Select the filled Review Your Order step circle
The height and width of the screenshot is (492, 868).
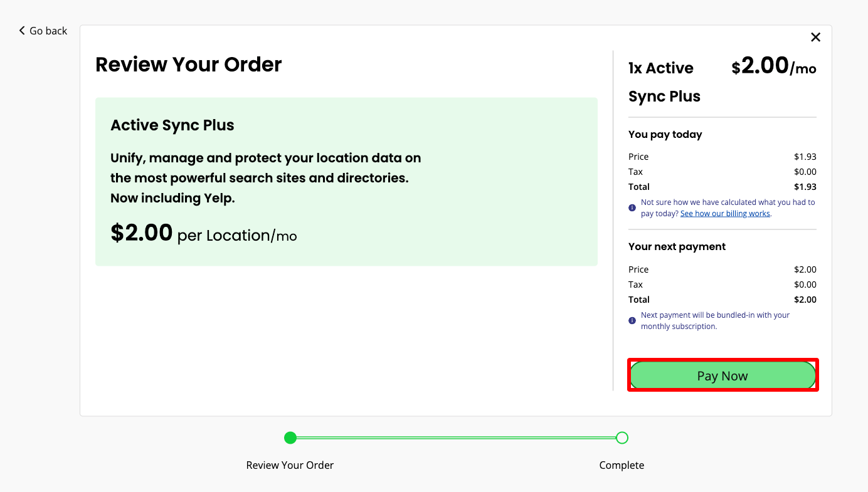pyautogui.click(x=290, y=437)
